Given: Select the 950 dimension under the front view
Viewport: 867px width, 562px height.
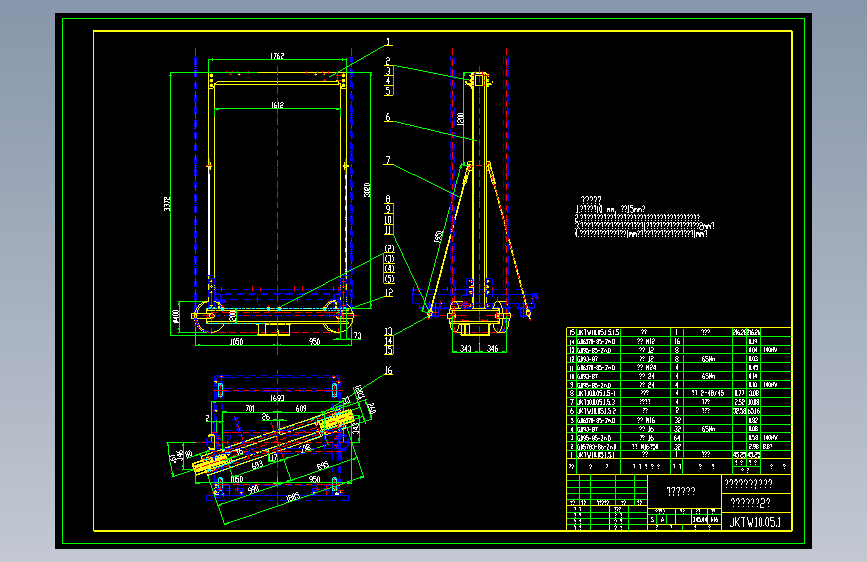Looking at the screenshot, I should 314,342.
